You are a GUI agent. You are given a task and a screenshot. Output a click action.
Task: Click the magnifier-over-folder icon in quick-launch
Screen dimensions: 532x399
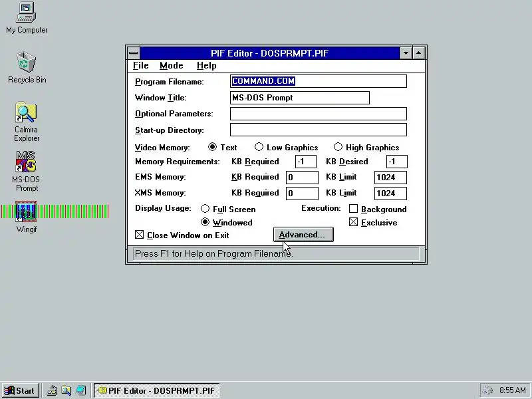[66, 391]
